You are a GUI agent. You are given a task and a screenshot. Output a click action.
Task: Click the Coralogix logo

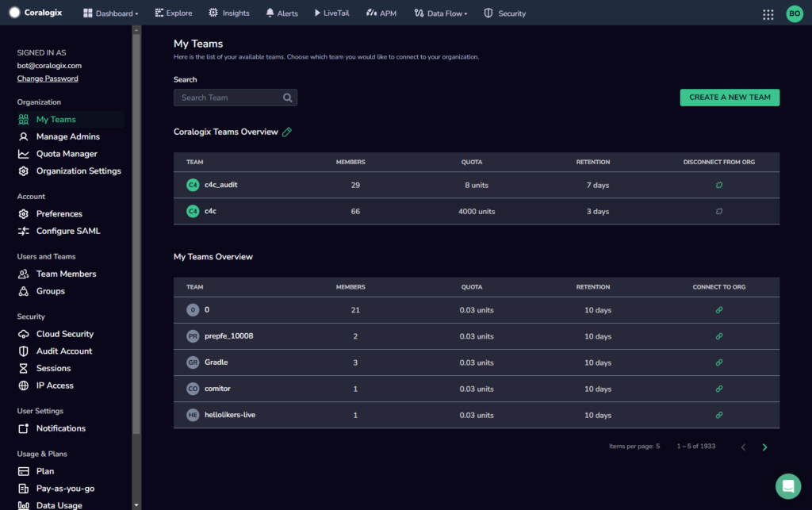[36, 13]
